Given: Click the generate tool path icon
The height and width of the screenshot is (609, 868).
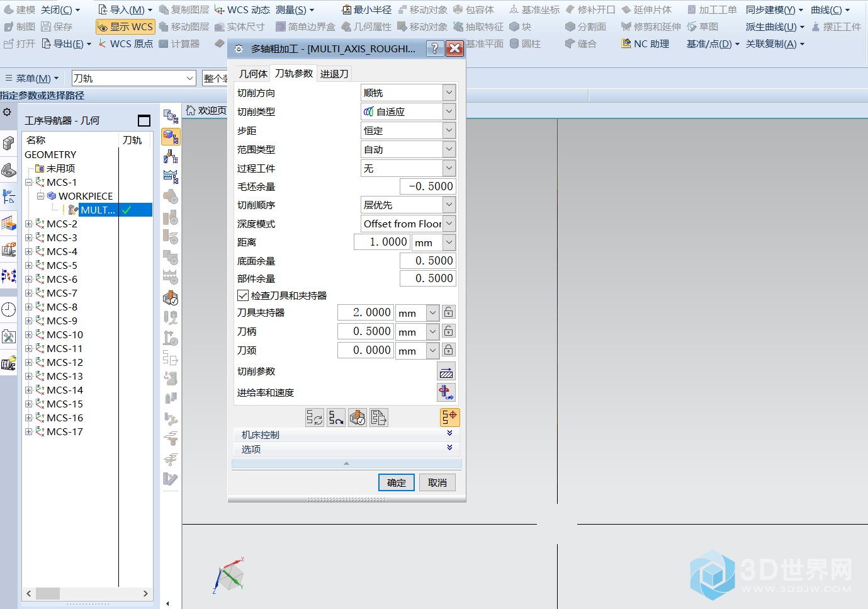Looking at the screenshot, I should 315,418.
